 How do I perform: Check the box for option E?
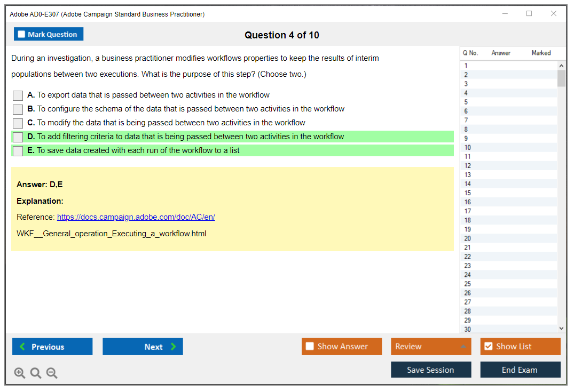[18, 151]
